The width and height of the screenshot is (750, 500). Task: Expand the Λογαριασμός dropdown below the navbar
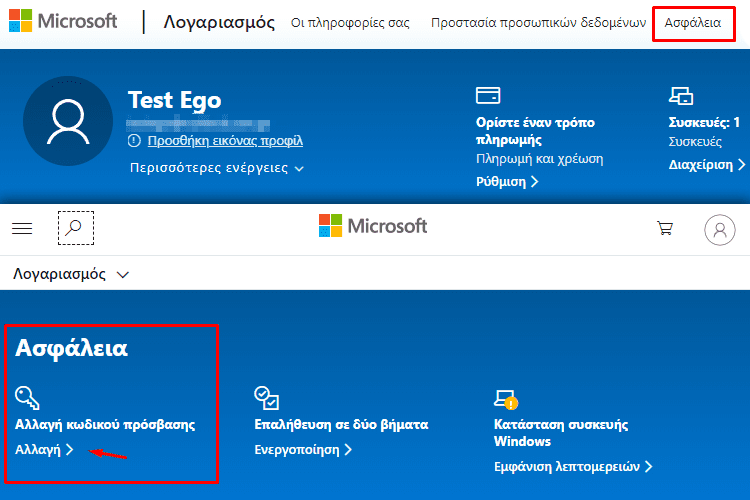[x=71, y=274]
